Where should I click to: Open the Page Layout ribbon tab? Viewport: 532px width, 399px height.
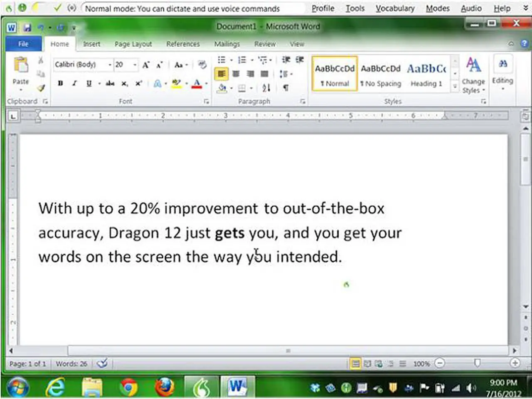pyautogui.click(x=133, y=44)
